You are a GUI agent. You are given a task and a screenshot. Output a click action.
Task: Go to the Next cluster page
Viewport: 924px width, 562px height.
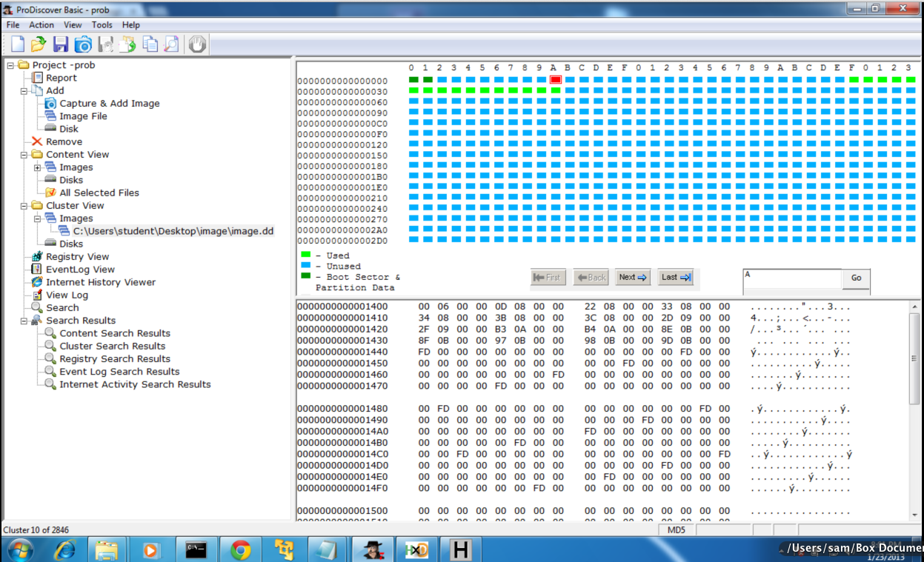coord(633,277)
